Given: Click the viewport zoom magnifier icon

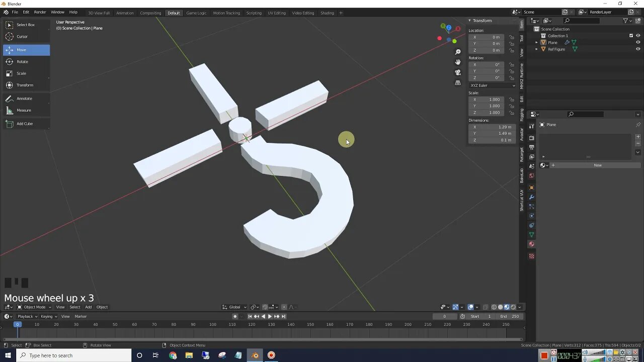Looking at the screenshot, I should click(x=458, y=52).
